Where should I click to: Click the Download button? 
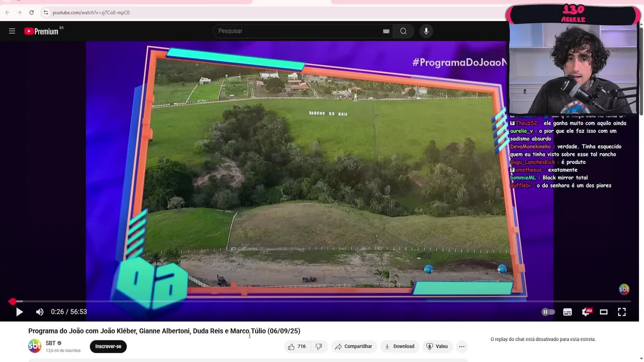tap(399, 346)
